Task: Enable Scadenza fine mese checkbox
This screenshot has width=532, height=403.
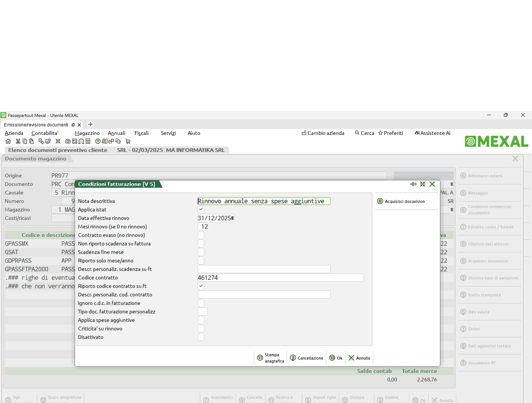Action: 201,252
